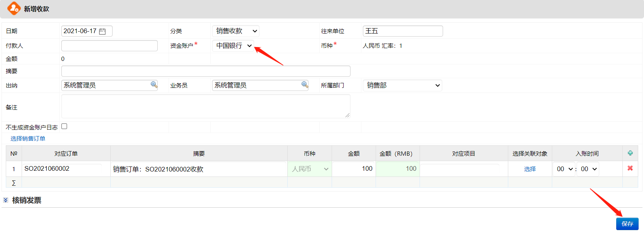This screenshot has width=644, height=232.
Task: Add a new row with green plus icon
Action: pos(630,153)
